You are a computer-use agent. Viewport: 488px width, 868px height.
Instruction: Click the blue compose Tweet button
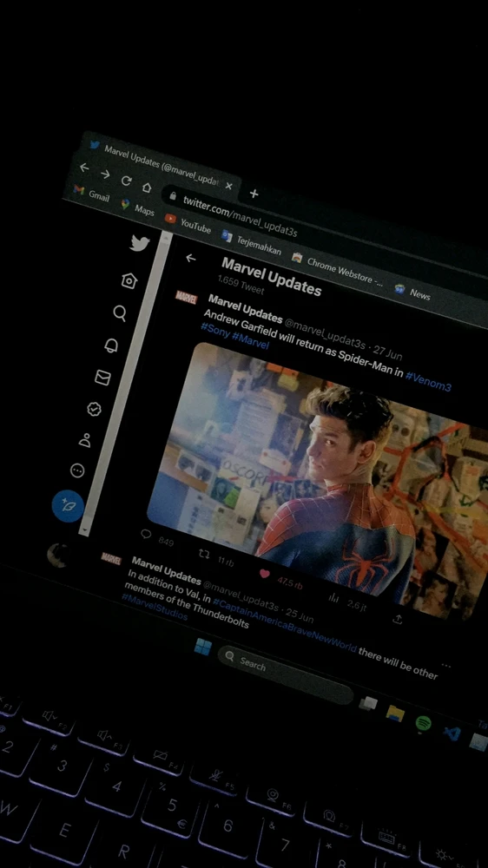68,505
